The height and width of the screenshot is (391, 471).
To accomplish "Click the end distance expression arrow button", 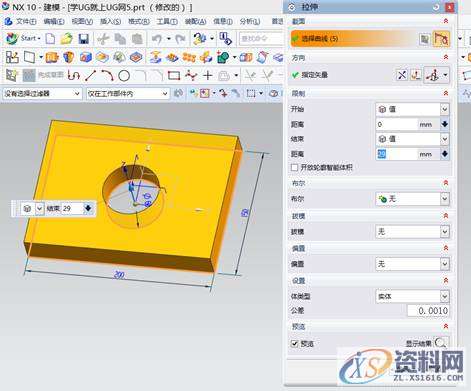I will [445, 154].
